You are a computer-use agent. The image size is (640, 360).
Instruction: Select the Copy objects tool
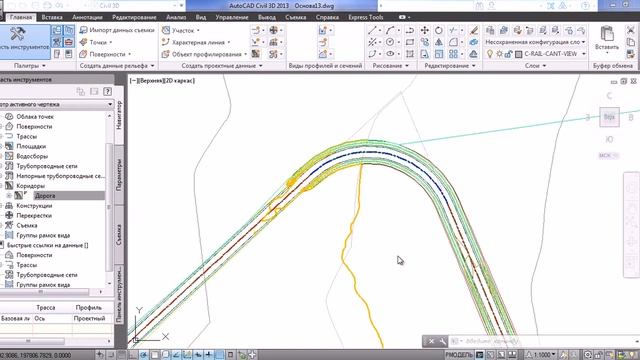point(424,42)
